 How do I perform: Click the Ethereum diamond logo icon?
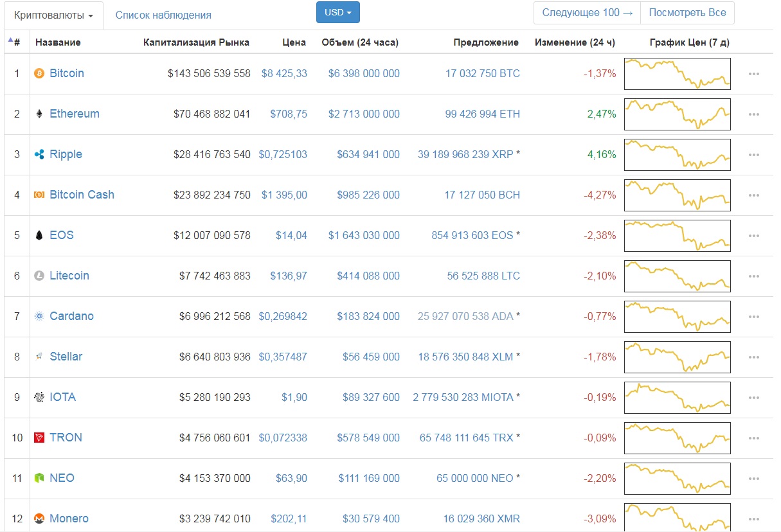39,114
